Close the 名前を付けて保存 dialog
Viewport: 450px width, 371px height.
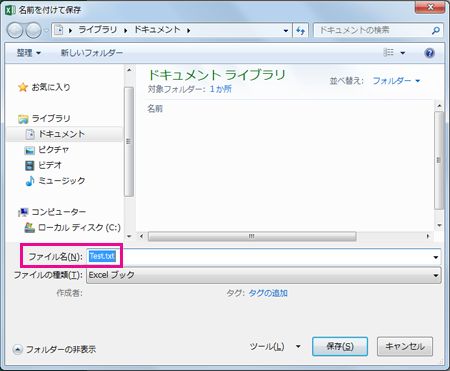[x=430, y=7]
